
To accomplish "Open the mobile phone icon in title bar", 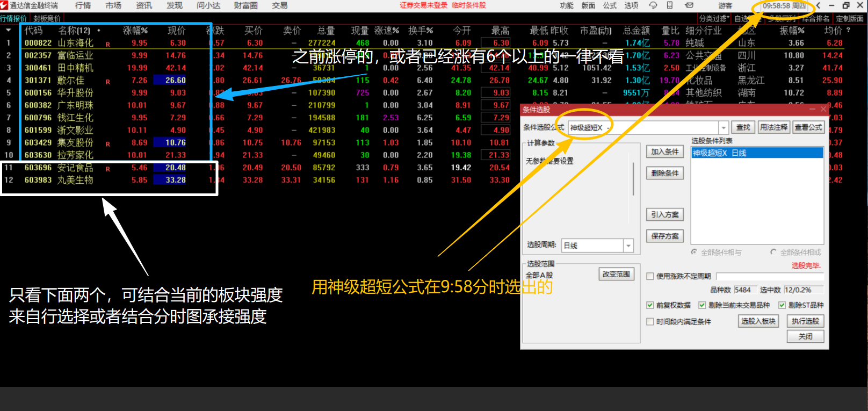I will (670, 5).
